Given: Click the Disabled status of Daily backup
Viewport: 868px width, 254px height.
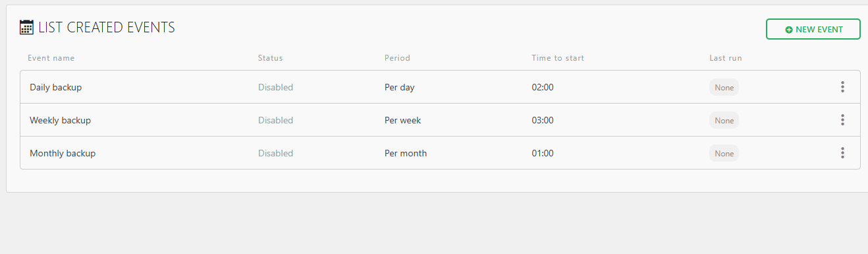Looking at the screenshot, I should coord(275,87).
